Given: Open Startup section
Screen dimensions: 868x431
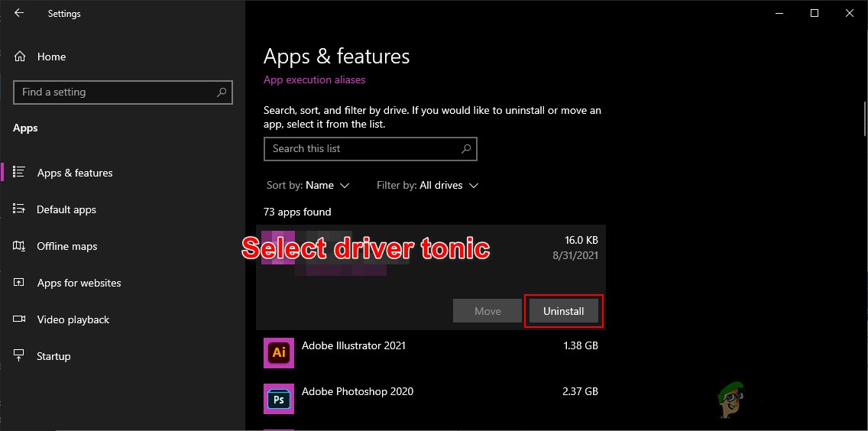Looking at the screenshot, I should coord(53,356).
